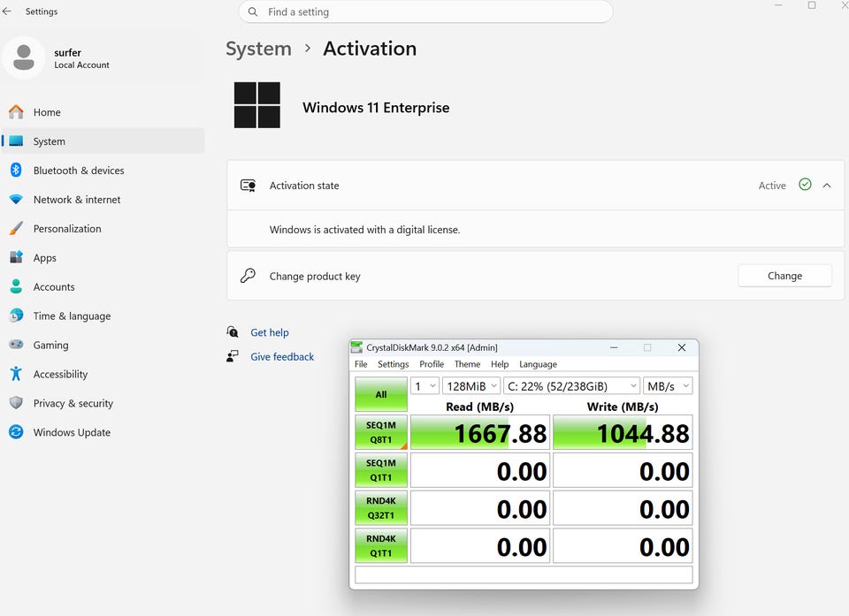Screen dimensions: 849x616
Task: Click the Windows logo beside edition name
Action: tap(257, 105)
